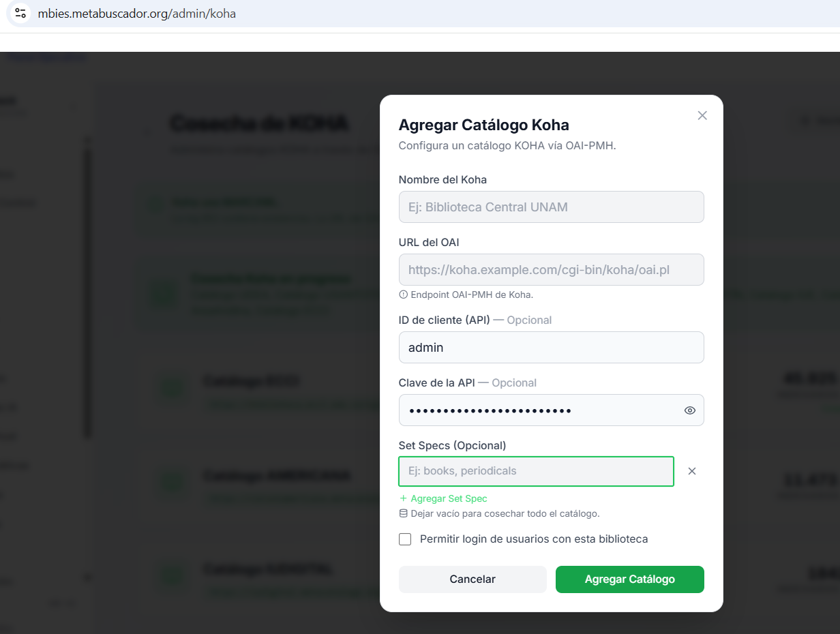Select the browser address bar URL

137,14
